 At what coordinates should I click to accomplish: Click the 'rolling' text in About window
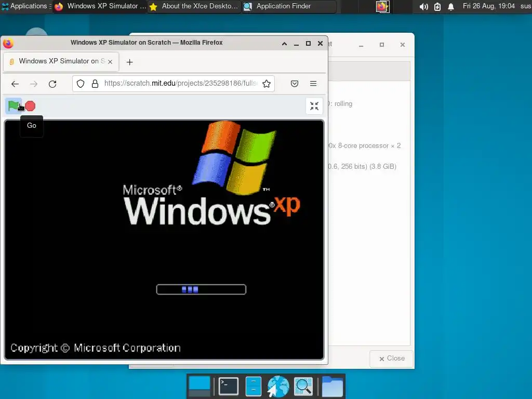343,103
